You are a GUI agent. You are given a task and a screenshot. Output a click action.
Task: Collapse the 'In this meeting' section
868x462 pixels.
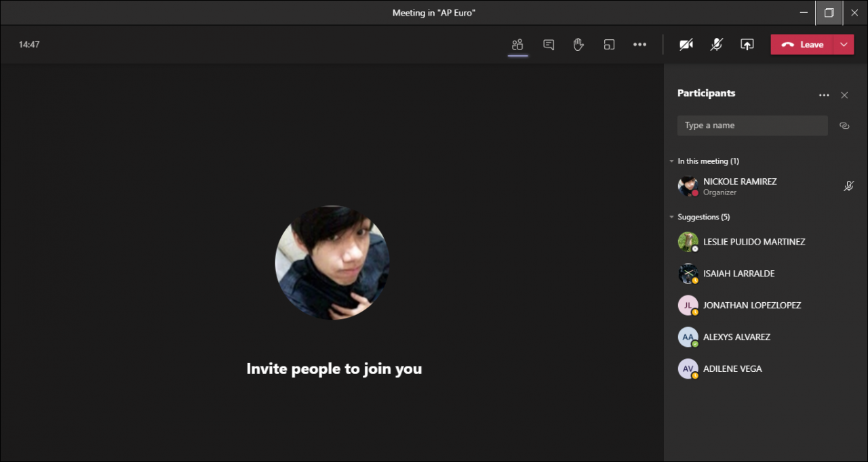pos(704,161)
